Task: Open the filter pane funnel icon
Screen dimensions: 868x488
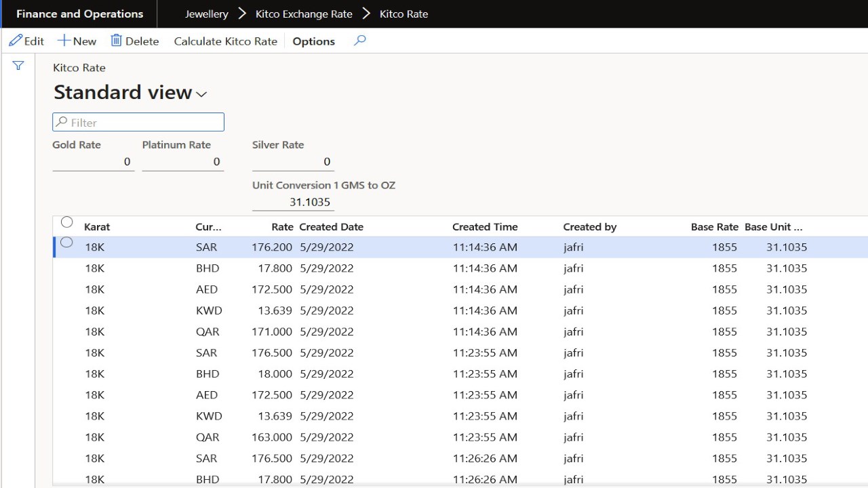Action: point(18,66)
